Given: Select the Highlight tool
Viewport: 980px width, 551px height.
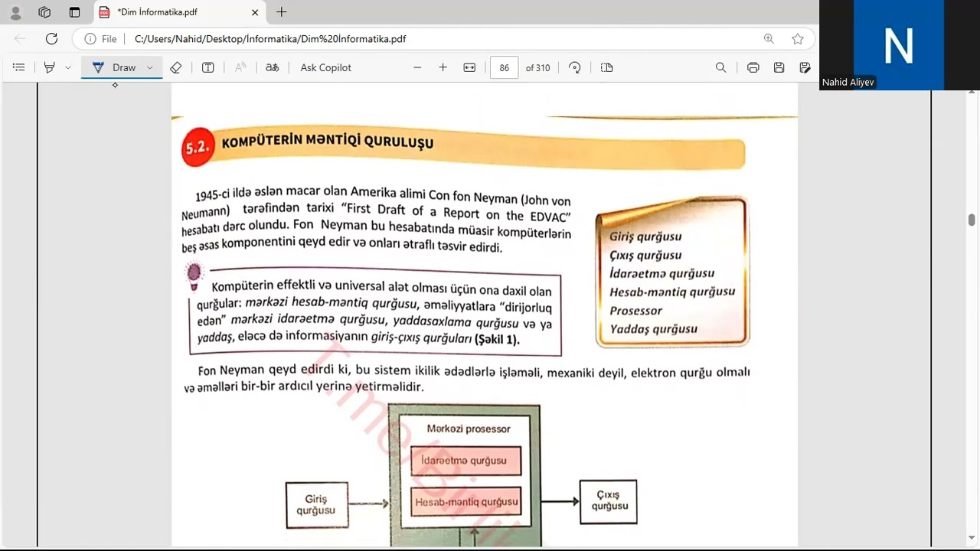Looking at the screenshot, I should click(x=50, y=67).
